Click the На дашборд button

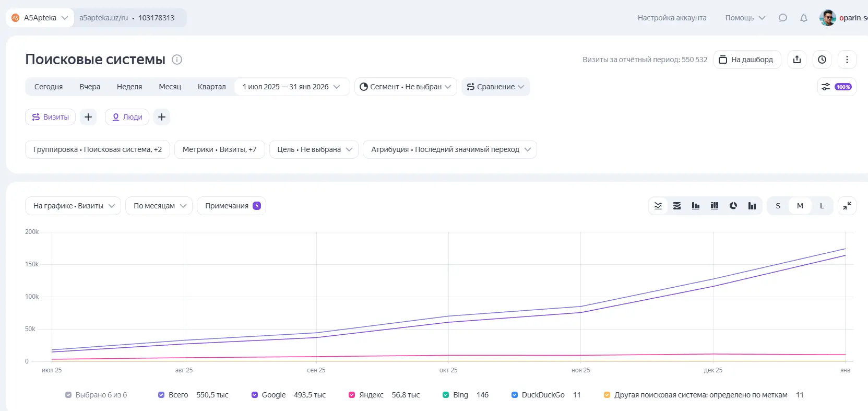click(x=746, y=60)
